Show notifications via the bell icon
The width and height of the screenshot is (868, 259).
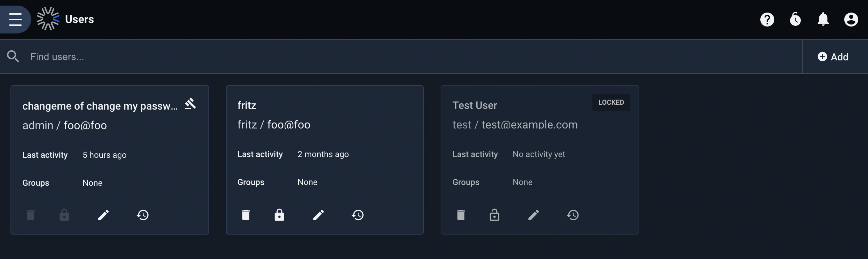click(823, 19)
